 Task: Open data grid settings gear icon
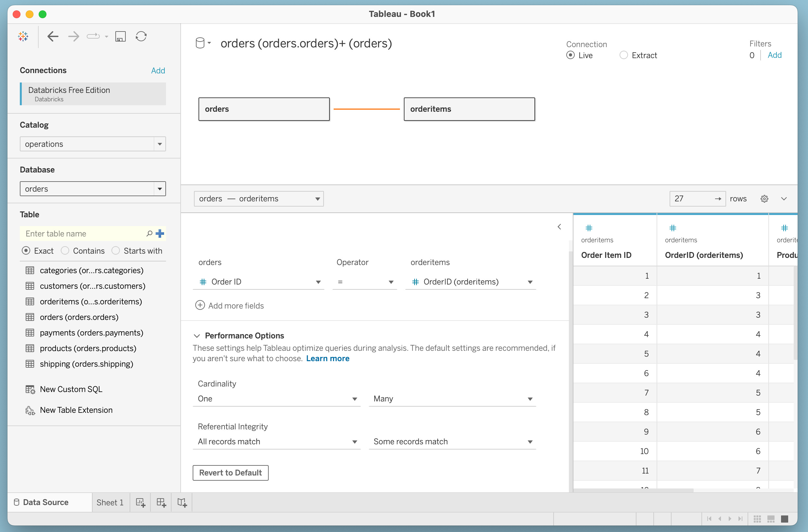pyautogui.click(x=764, y=199)
